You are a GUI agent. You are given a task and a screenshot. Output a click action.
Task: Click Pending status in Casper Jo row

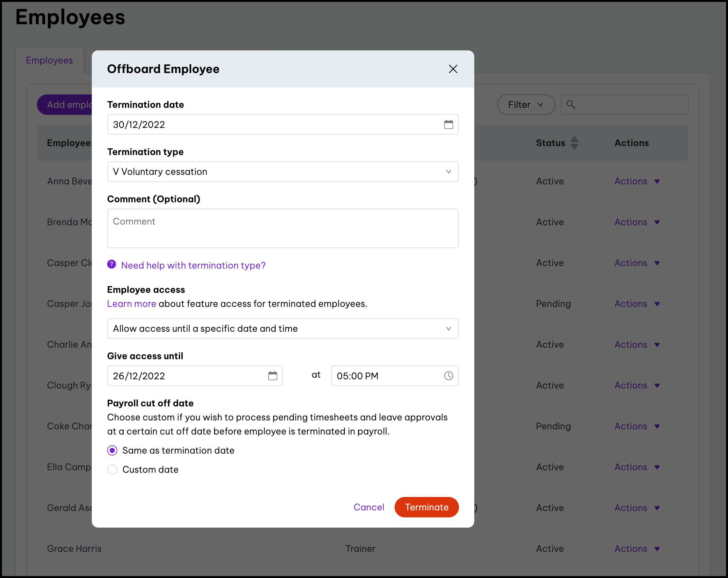click(553, 304)
